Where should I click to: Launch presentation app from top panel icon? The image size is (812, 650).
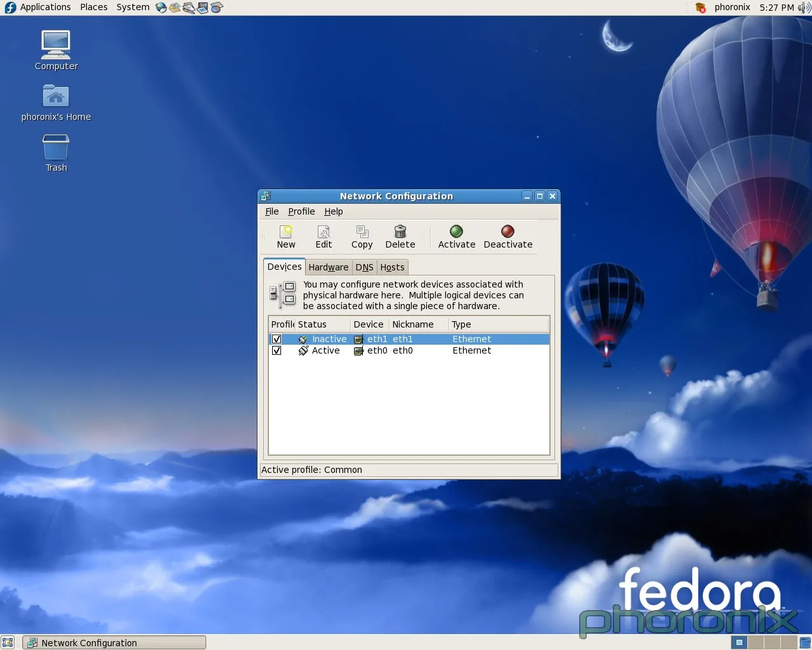203,8
